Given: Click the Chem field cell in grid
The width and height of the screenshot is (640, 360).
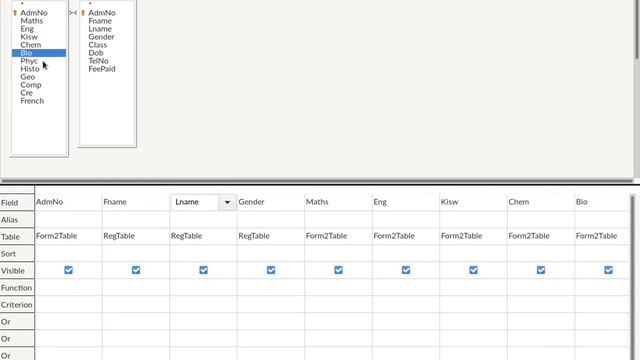Looking at the screenshot, I should point(541,202).
